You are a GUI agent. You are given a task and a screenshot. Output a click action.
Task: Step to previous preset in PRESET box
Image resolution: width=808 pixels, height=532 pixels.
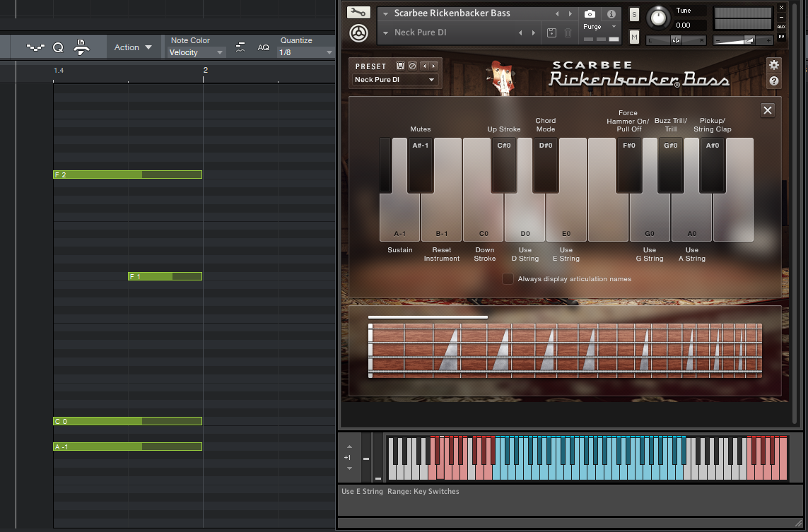[425, 66]
